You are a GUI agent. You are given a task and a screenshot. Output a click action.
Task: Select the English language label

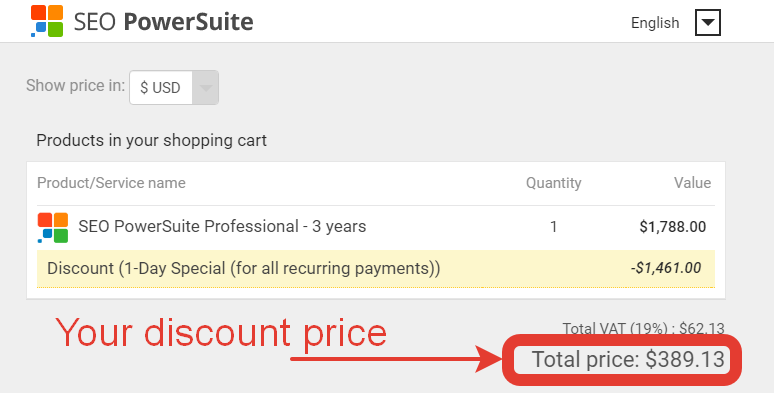point(655,23)
